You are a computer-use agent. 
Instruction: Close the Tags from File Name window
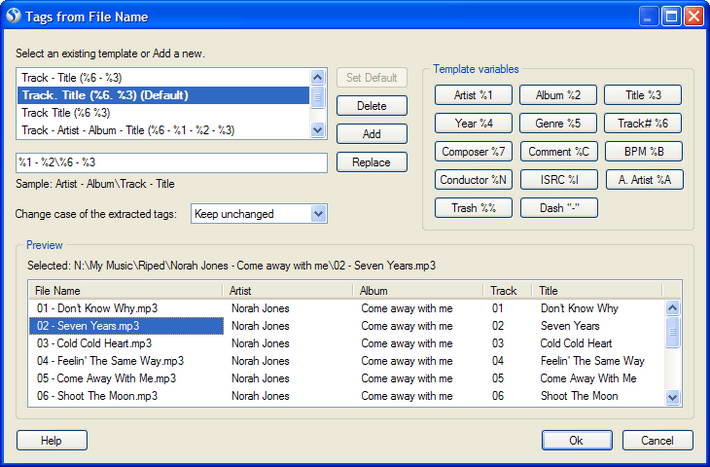tap(694, 16)
